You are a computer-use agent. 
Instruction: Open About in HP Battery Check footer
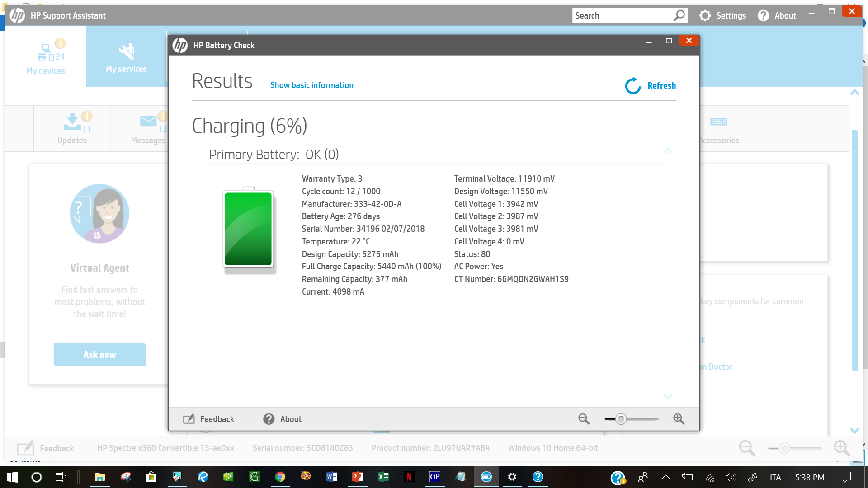(x=291, y=419)
